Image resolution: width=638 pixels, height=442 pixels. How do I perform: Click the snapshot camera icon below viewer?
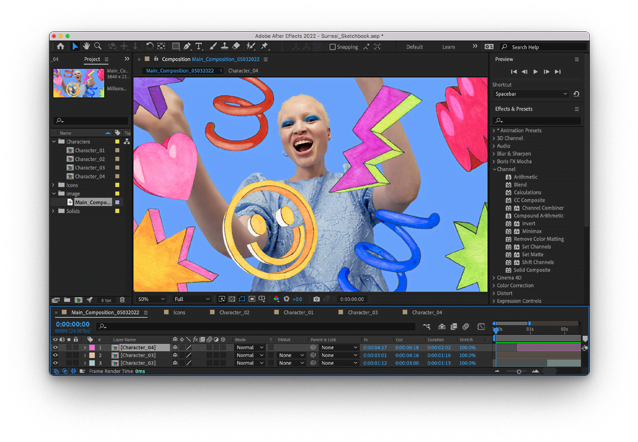(317, 299)
